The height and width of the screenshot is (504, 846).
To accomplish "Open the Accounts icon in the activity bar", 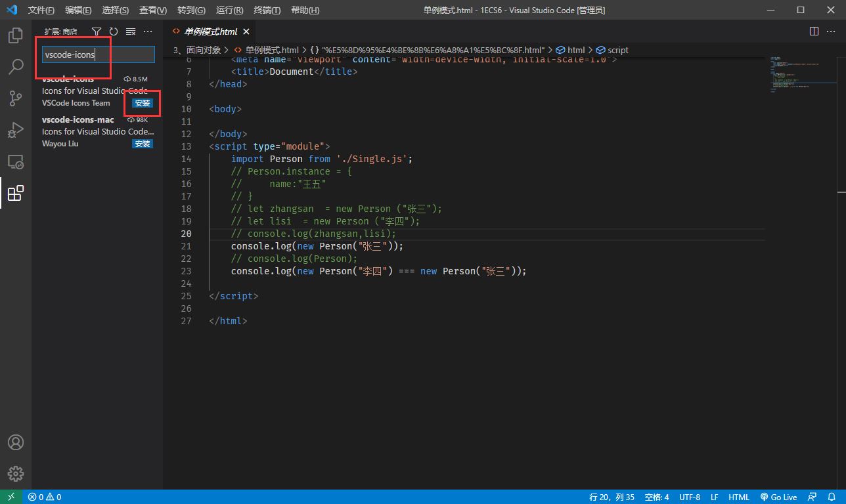I will point(16,442).
